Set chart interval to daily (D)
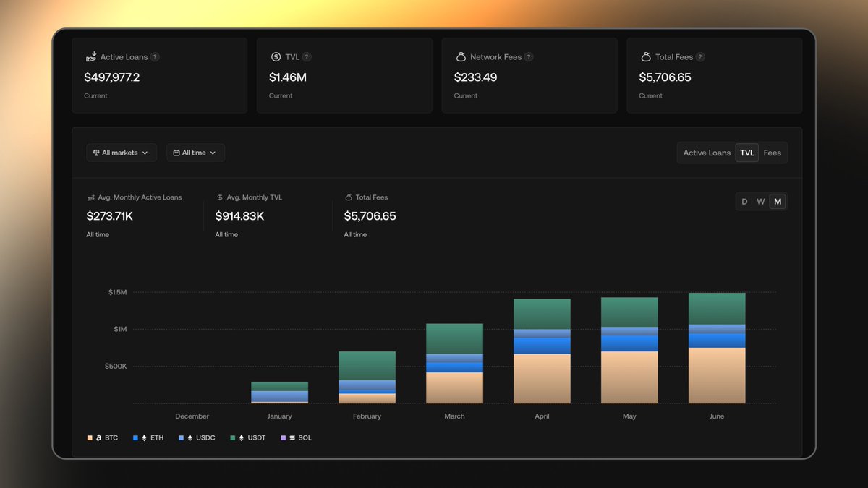868x488 pixels. (744, 202)
